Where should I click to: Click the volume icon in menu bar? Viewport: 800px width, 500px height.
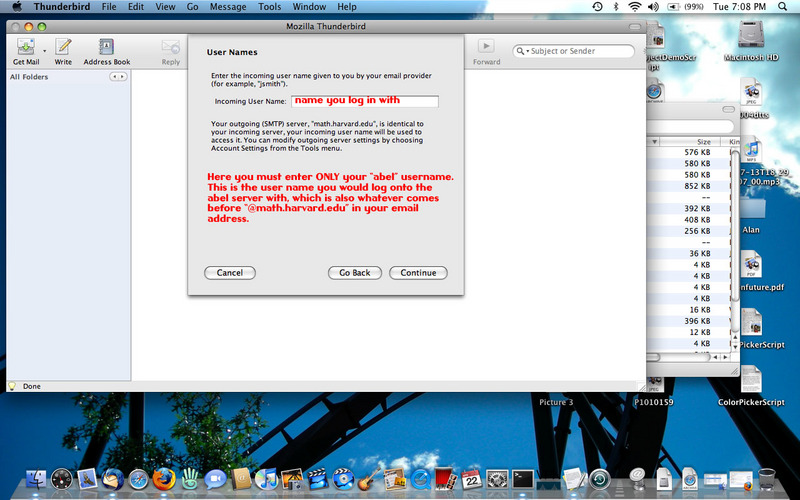click(x=654, y=7)
